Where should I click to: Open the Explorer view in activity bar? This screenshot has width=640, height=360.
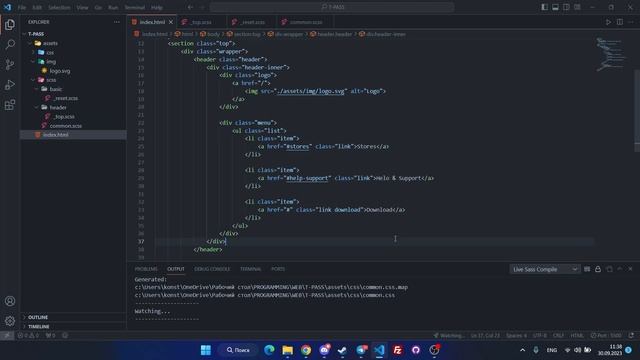point(10,24)
